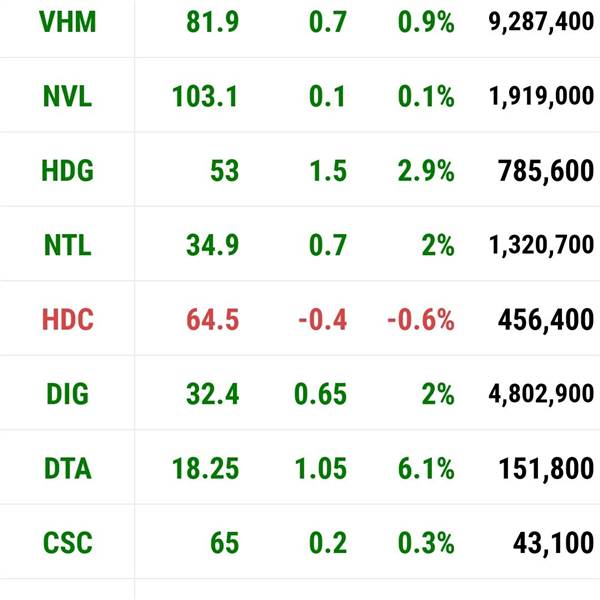Click HDC percent change -0.6%

tap(421, 320)
